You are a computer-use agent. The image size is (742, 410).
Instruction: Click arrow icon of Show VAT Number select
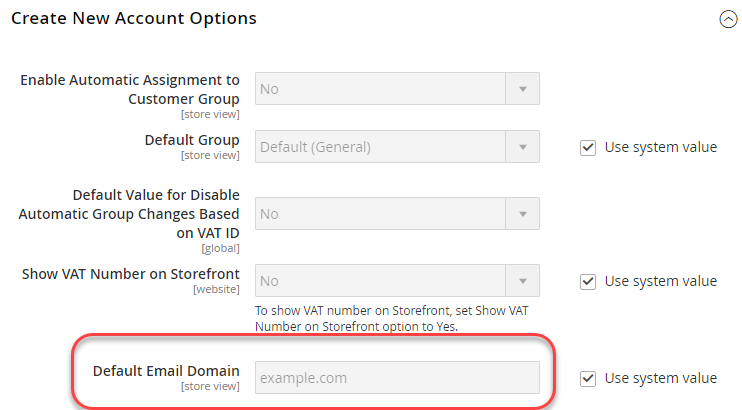point(522,281)
